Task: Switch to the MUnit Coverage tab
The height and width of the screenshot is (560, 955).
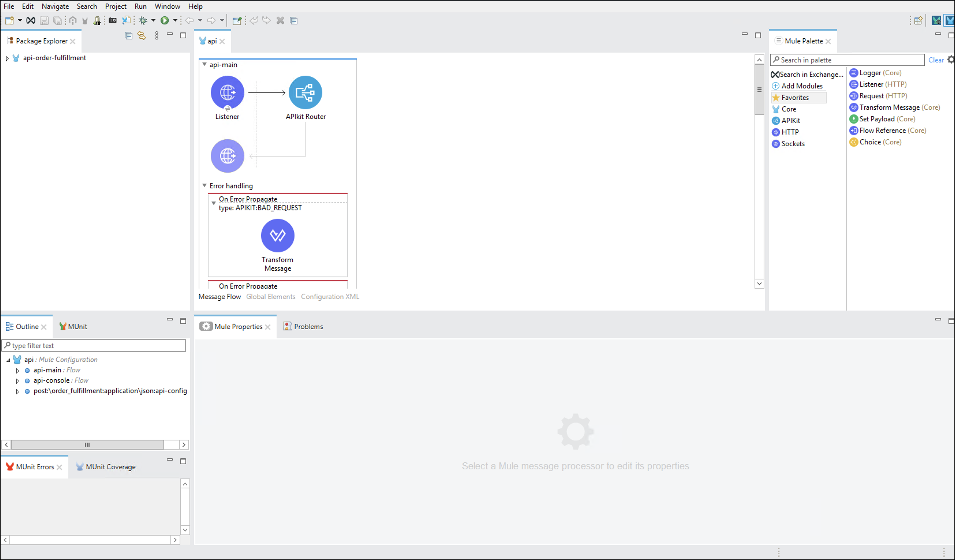Action: [x=106, y=467]
